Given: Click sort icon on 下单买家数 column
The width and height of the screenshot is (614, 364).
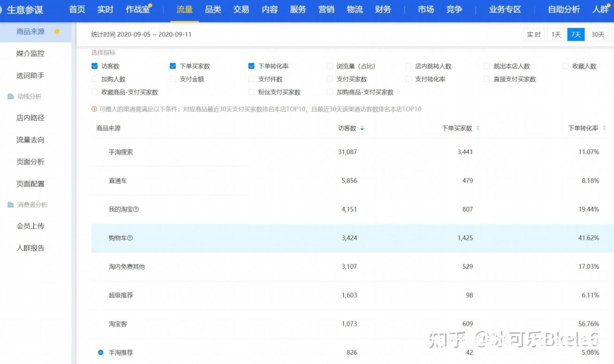Looking at the screenshot, I should pos(478,129).
